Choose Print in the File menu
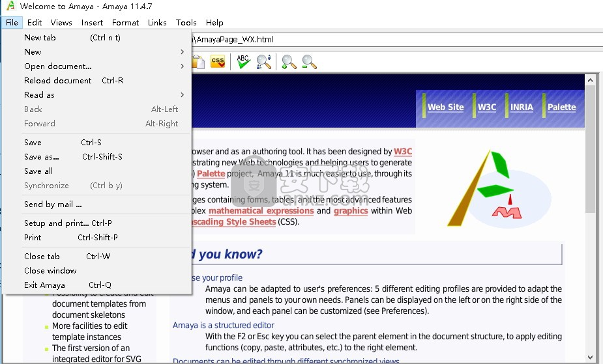Screen dimensions: 603x364 97,238
